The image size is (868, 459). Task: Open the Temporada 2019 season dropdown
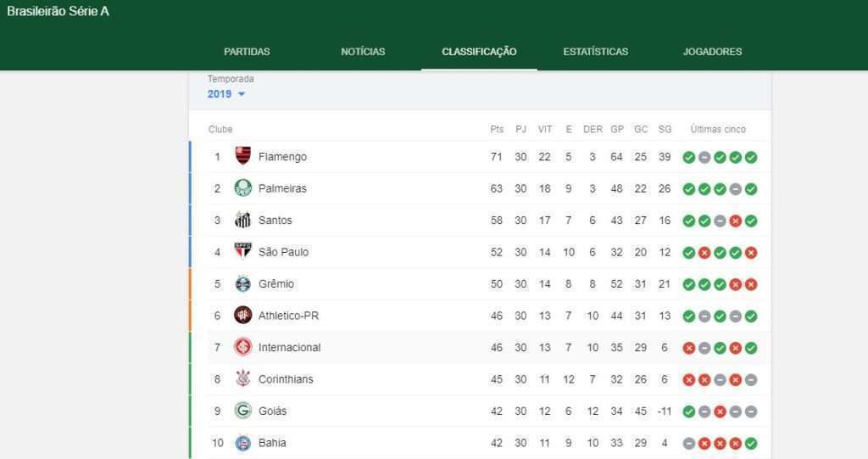pos(226,94)
